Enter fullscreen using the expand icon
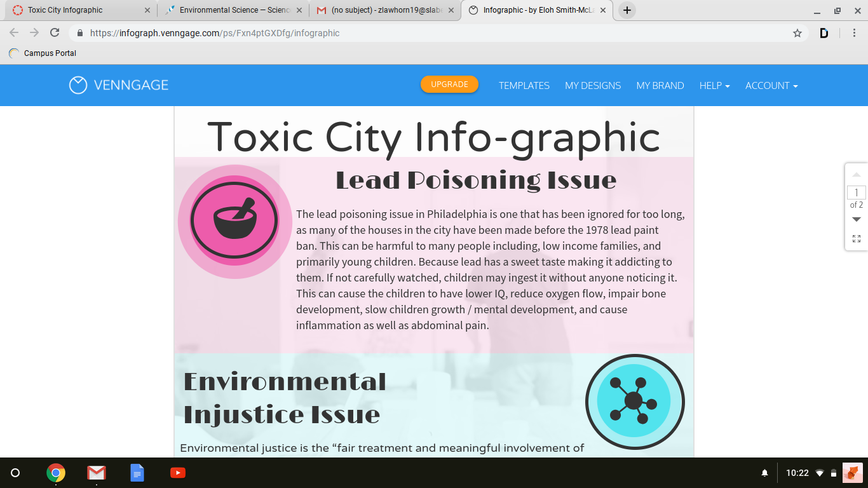This screenshot has width=868, height=488. tap(856, 239)
